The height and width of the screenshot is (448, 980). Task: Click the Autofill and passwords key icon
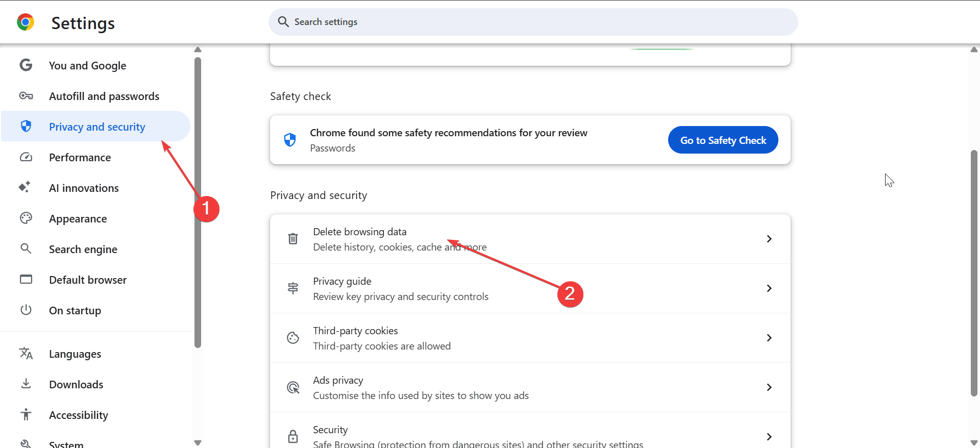(26, 96)
